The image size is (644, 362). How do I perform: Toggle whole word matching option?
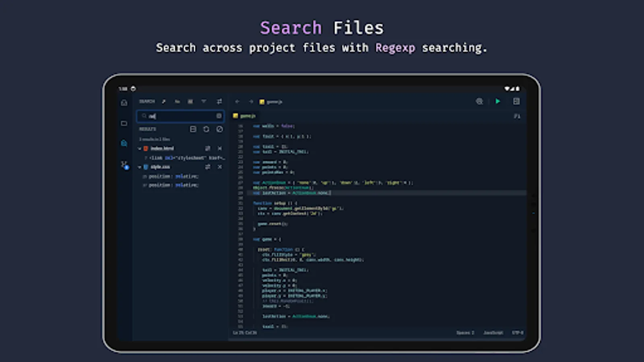(x=190, y=101)
